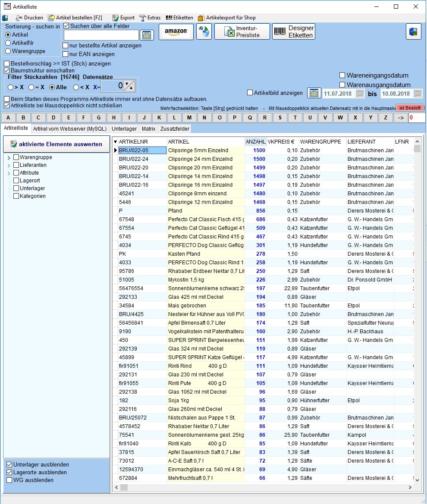Image resolution: width=427 pixels, height=504 pixels.
Task: Enable Warenausgangsdatum checkbox
Action: pyautogui.click(x=342, y=85)
